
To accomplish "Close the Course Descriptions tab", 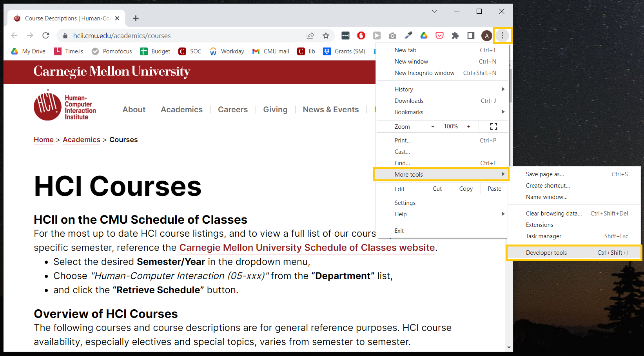I will click(117, 18).
